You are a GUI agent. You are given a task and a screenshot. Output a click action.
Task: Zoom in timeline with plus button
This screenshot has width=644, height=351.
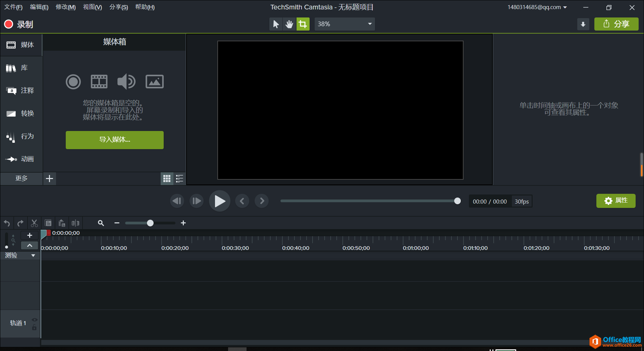(183, 223)
